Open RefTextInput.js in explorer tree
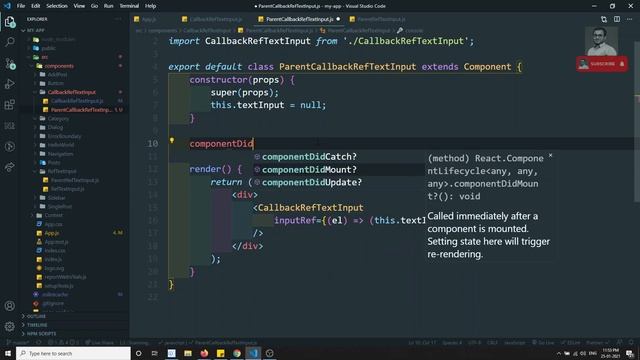This screenshot has height=360, width=640. tap(68, 189)
